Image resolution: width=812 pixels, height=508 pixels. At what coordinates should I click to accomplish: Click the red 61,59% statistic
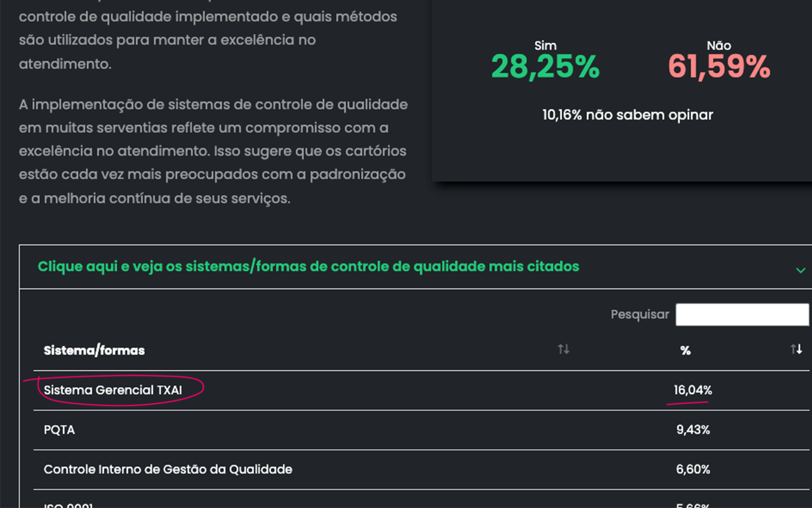point(719,67)
